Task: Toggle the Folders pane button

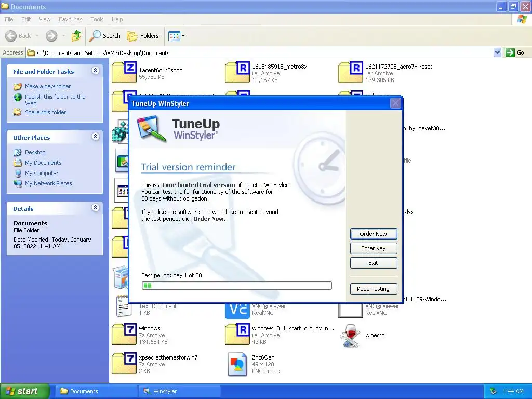Action: click(142, 36)
